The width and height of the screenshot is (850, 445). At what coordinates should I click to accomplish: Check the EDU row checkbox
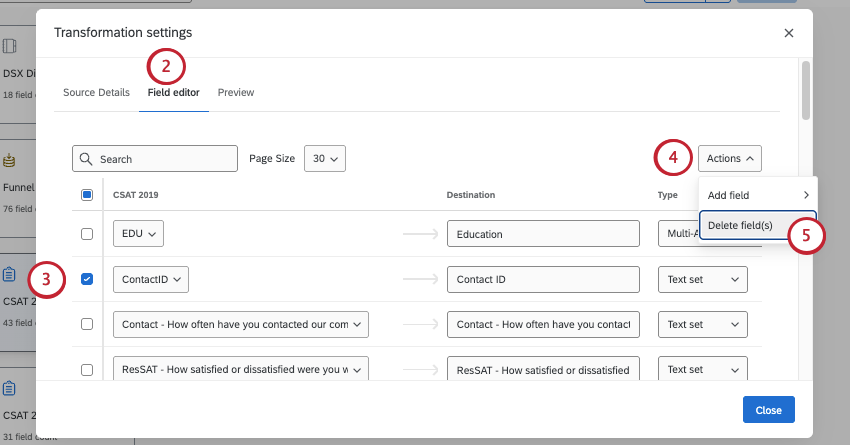pos(87,234)
